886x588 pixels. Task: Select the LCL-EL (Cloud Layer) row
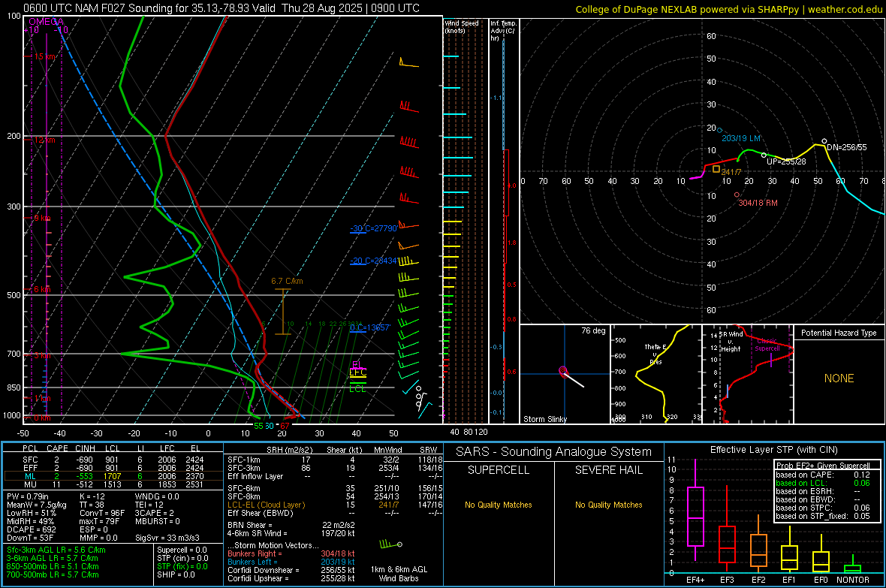click(x=335, y=505)
